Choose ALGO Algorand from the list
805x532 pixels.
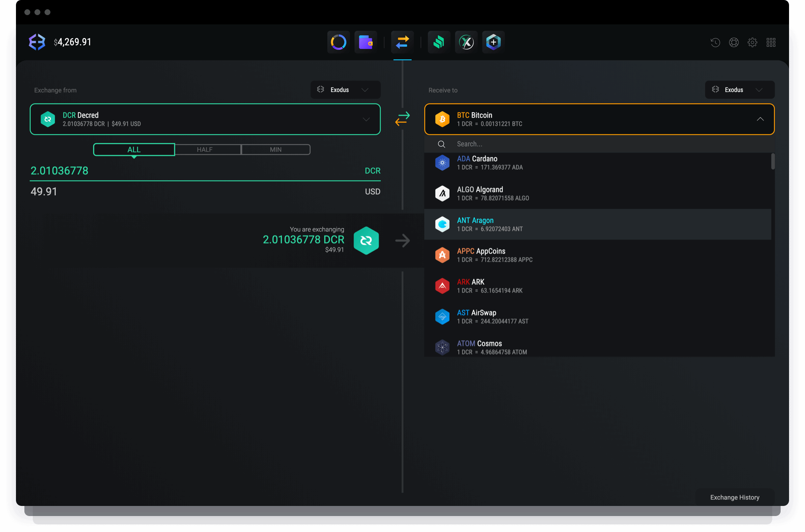click(x=597, y=193)
